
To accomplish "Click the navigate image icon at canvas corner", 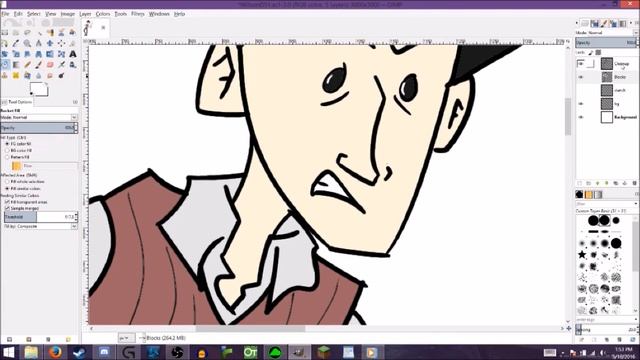I will coord(569,328).
